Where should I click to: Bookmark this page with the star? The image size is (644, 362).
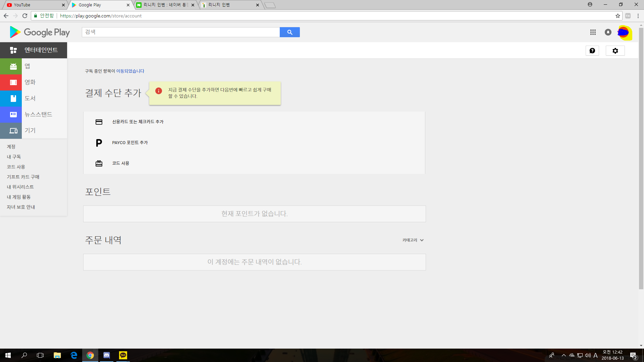[618, 16]
